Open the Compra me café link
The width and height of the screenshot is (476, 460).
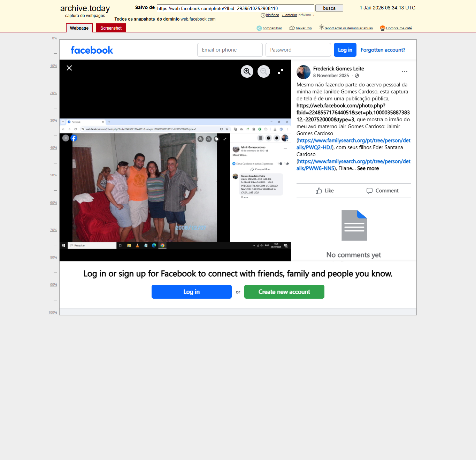tap(399, 28)
